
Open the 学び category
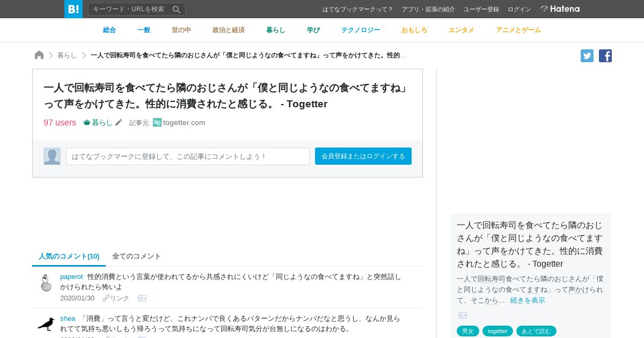313,30
